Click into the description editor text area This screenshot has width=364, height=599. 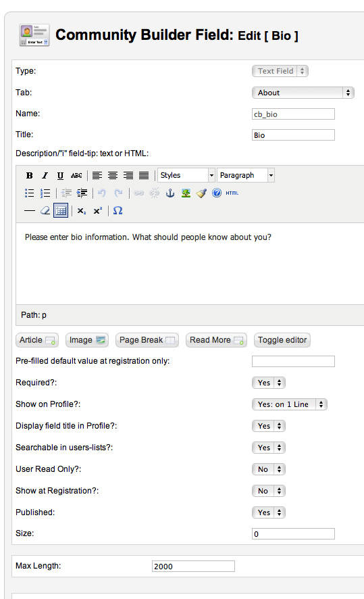pyautogui.click(x=190, y=264)
